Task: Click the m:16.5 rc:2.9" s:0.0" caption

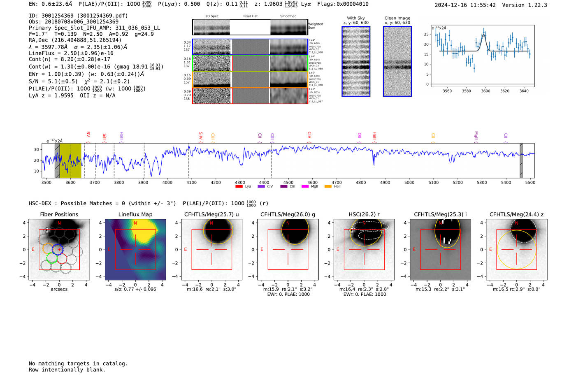Action: (516, 289)
